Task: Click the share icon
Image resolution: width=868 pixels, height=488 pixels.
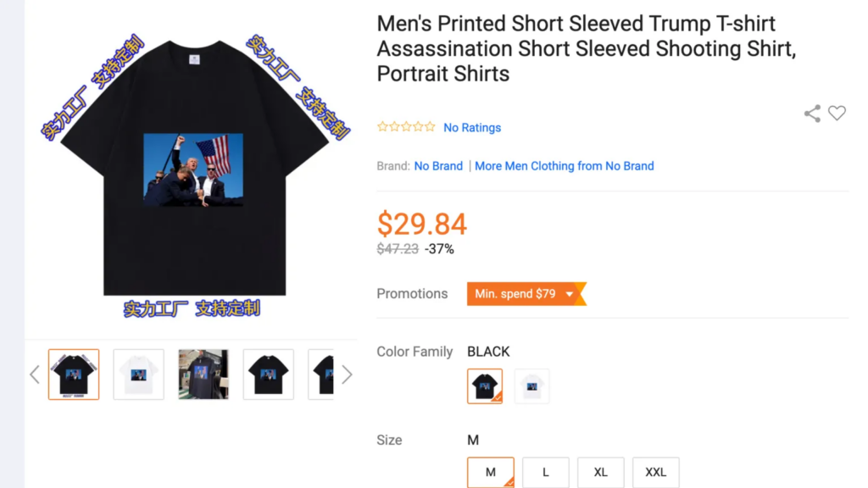Action: [x=812, y=114]
